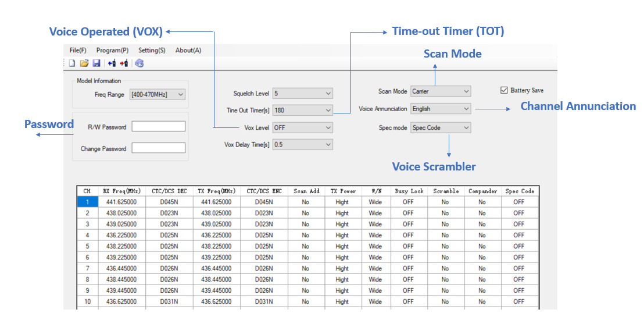Click the Help/About toolbar icon
The image size is (644, 327).
[x=139, y=63]
